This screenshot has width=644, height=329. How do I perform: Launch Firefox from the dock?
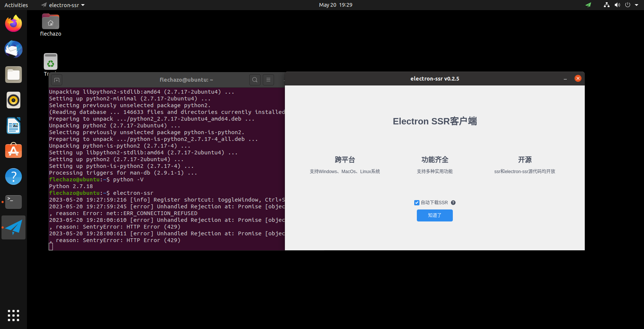click(x=13, y=24)
